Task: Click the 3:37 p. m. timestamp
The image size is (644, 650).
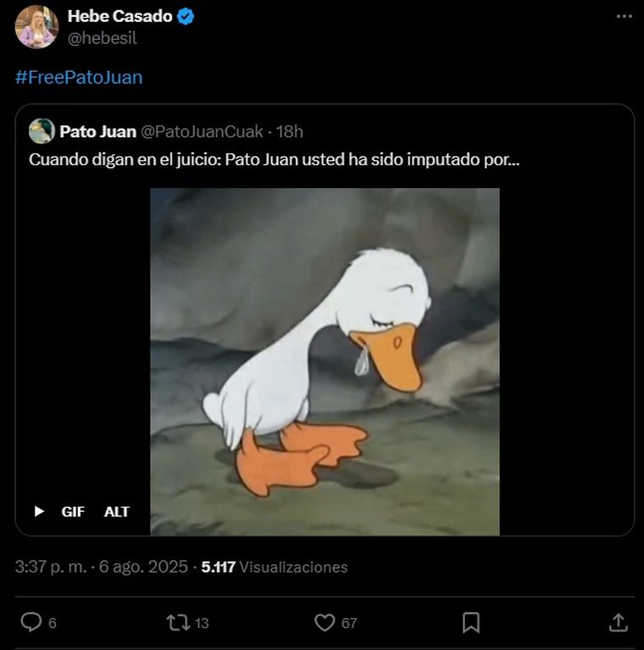Action: (x=51, y=567)
